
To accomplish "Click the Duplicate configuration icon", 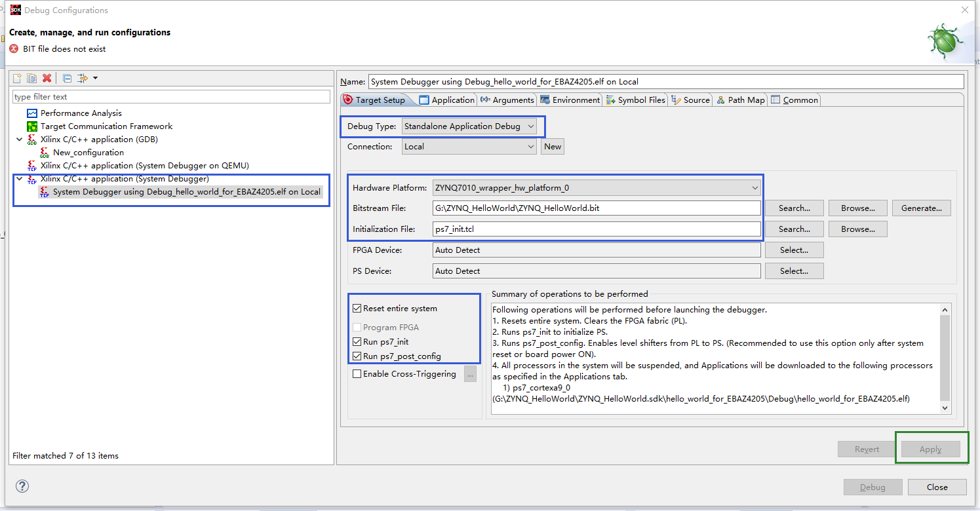I will click(32, 78).
